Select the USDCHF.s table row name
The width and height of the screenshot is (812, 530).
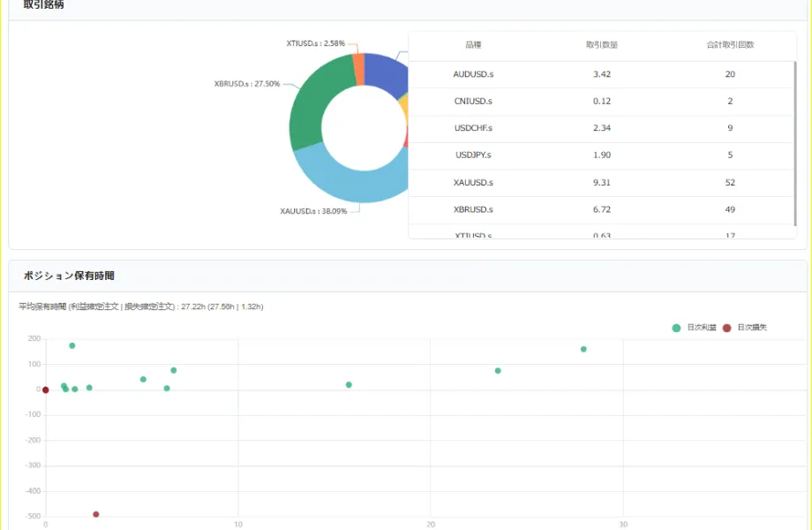coord(473,128)
